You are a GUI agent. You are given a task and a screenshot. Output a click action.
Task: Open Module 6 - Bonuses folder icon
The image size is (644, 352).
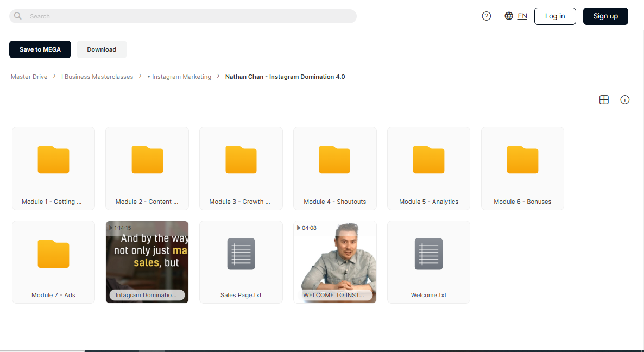click(x=522, y=160)
